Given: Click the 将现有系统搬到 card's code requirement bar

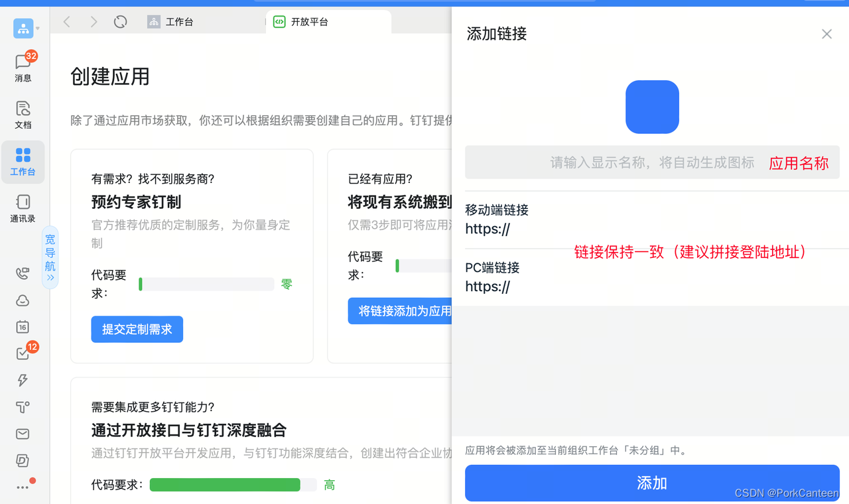Looking at the screenshot, I should coord(423,266).
